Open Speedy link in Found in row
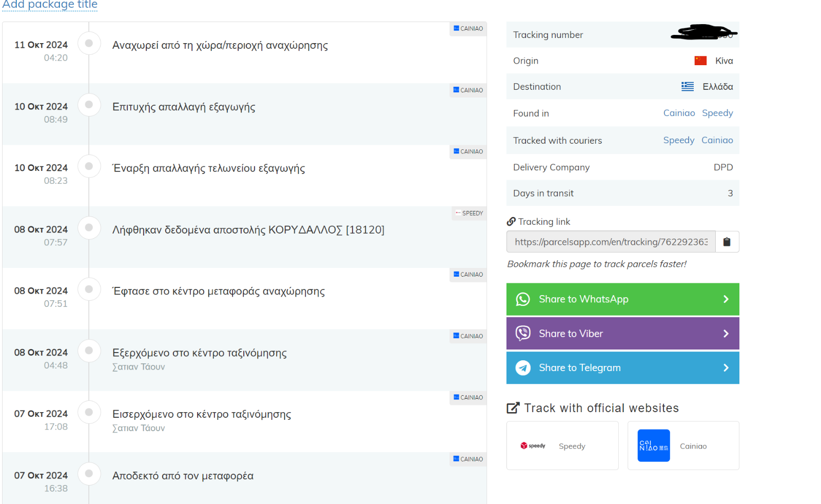 (x=717, y=113)
